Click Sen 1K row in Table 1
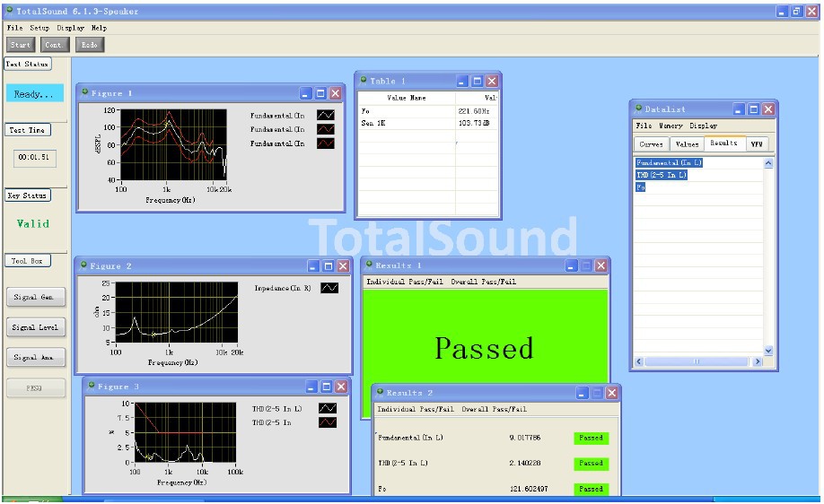Screen dimensions: 824x504 [x=428, y=123]
